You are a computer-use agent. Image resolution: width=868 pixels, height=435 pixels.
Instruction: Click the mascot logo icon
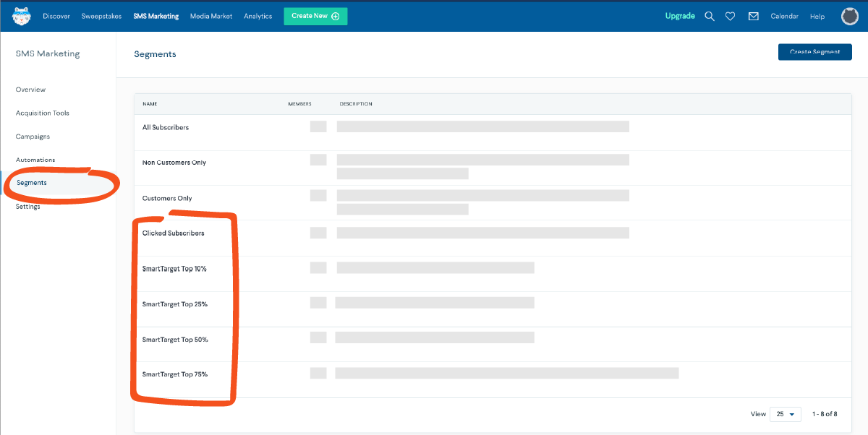[22, 16]
